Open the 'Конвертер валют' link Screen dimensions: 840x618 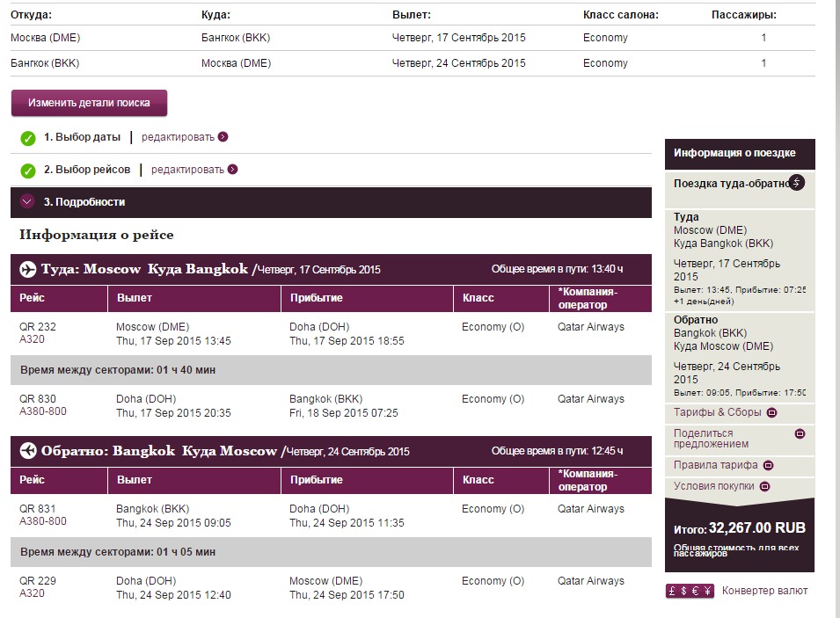click(x=764, y=591)
